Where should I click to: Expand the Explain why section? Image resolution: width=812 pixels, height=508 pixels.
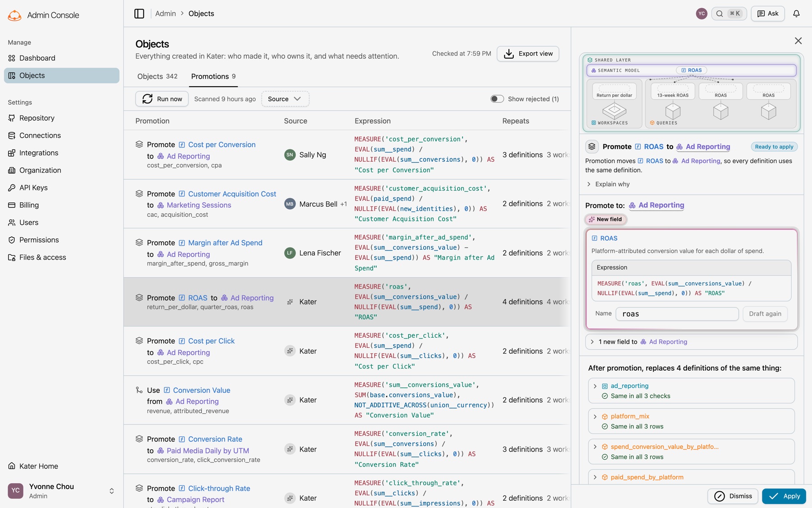coord(607,184)
